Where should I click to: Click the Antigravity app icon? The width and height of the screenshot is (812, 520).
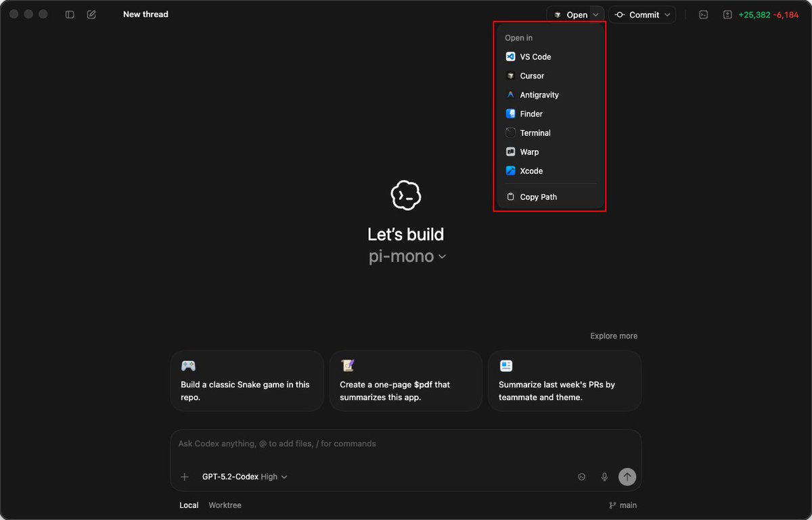coord(511,95)
